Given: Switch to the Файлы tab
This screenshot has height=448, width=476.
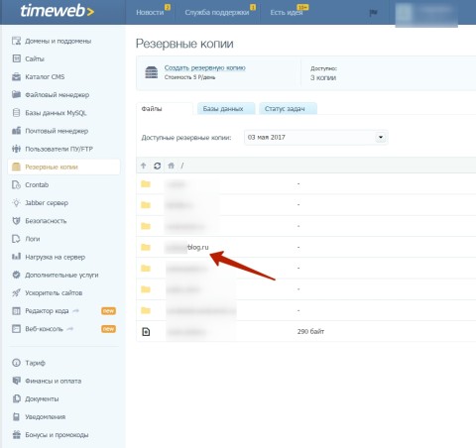Looking at the screenshot, I should tap(165, 109).
